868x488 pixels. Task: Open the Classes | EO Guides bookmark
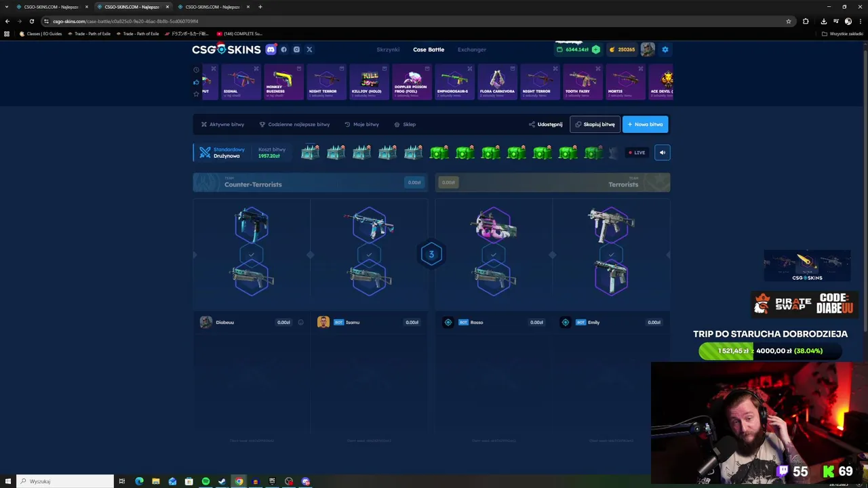(x=41, y=34)
